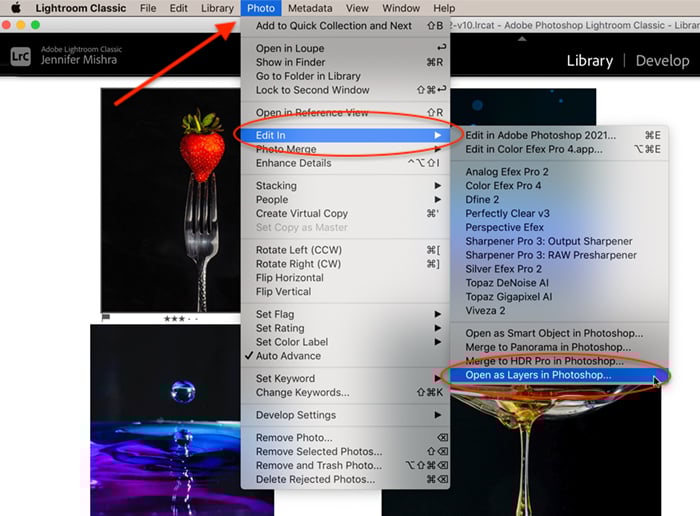Screen dimensions: 700x516
Task: Choose Go to Folder in Library
Action: click(x=345, y=76)
